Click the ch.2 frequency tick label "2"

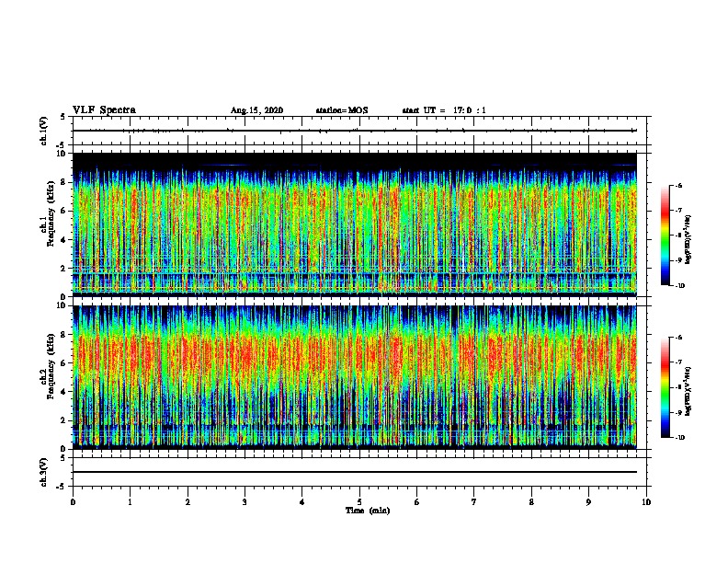click(64, 420)
